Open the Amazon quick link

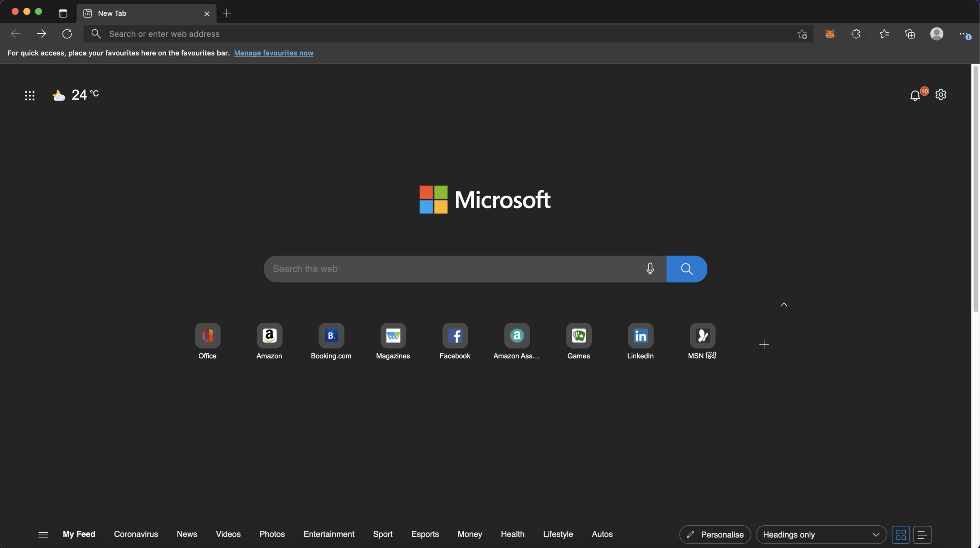point(269,341)
